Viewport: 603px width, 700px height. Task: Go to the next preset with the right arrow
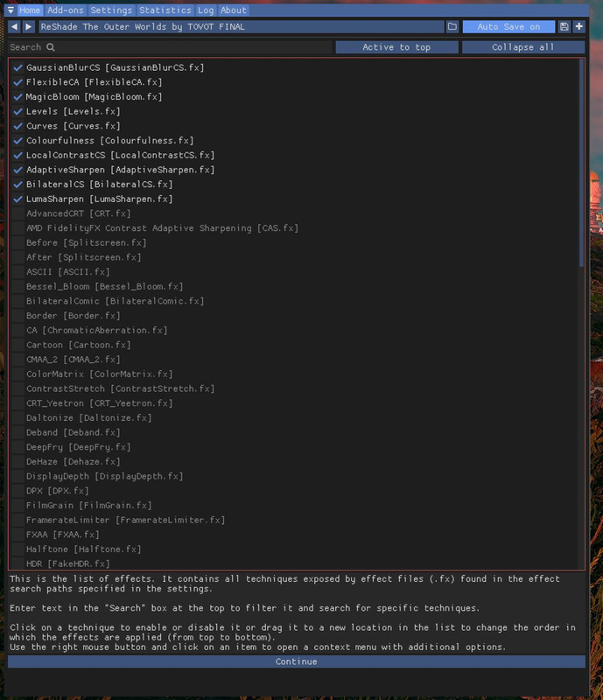[x=29, y=27]
